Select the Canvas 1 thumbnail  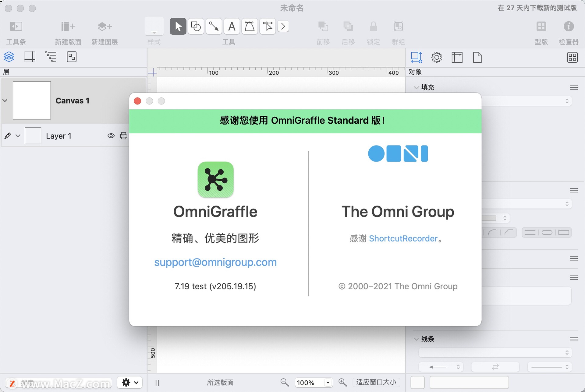click(x=32, y=100)
